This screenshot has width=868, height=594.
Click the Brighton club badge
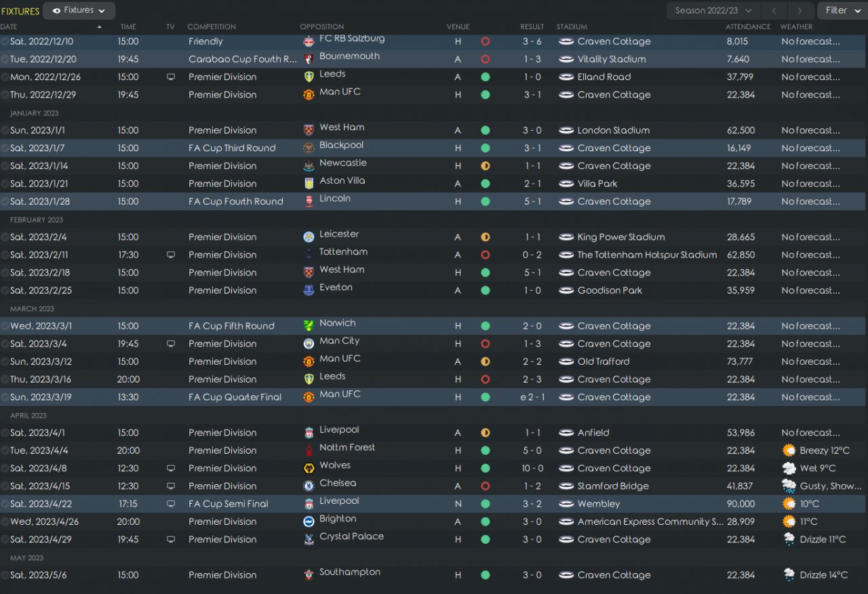click(x=309, y=521)
